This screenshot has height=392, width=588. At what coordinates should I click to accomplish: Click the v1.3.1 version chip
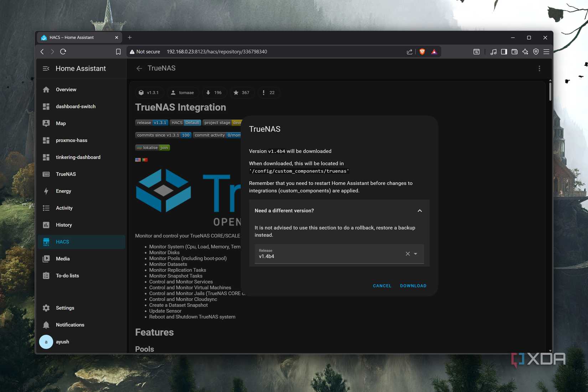(x=149, y=93)
